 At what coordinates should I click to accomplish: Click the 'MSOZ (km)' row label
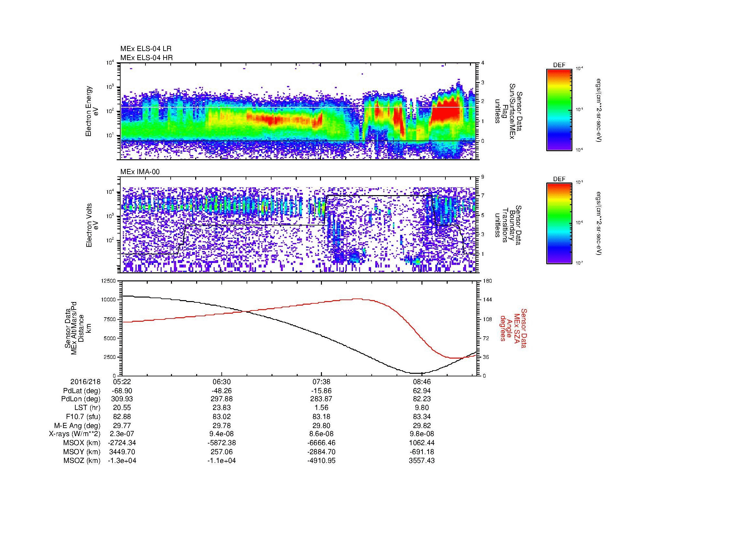(82, 461)
